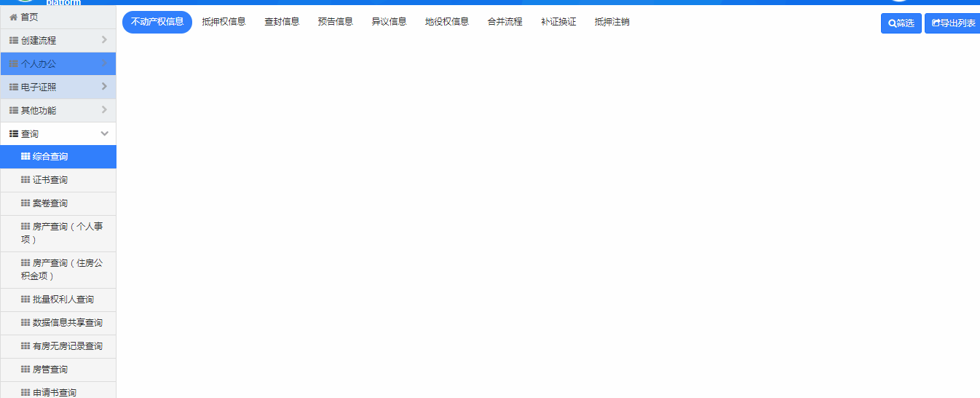
Task: Switch to the 地役权信息 tab
Action: coord(447,22)
